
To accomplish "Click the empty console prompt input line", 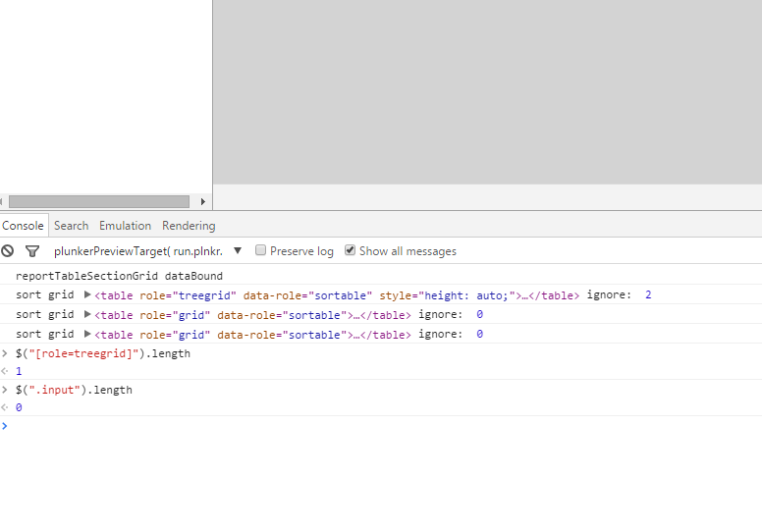I will [x=295, y=426].
